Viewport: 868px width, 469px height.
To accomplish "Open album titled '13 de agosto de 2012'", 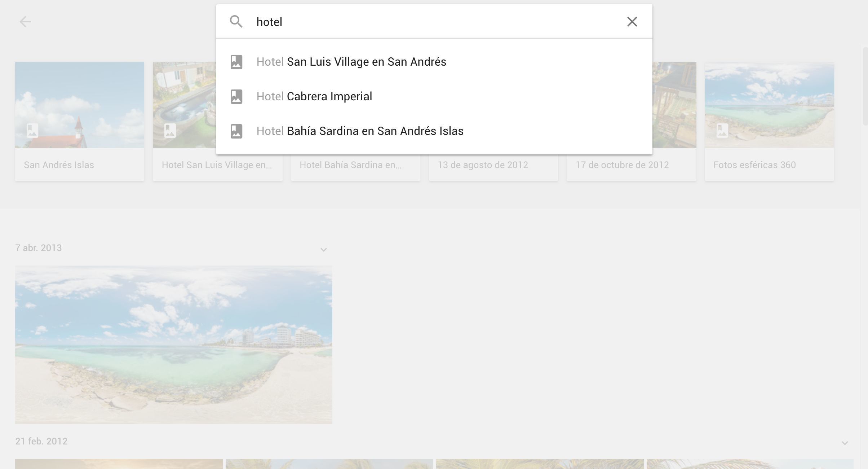I will [483, 165].
